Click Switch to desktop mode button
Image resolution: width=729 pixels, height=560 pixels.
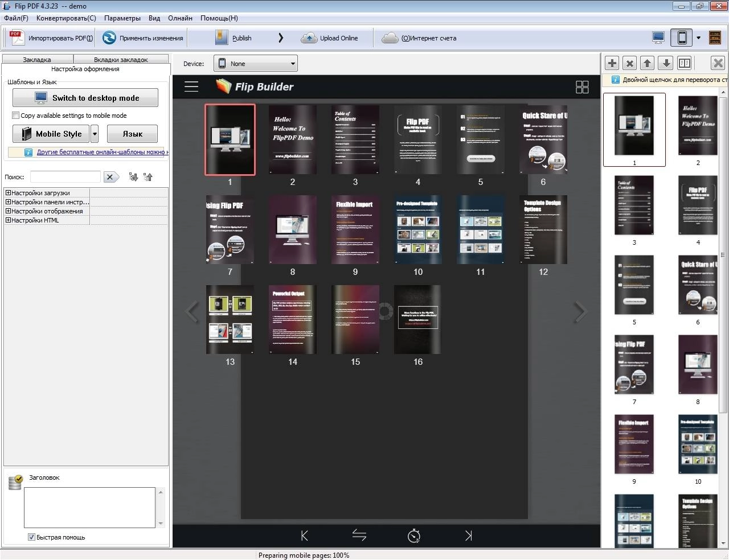85,98
